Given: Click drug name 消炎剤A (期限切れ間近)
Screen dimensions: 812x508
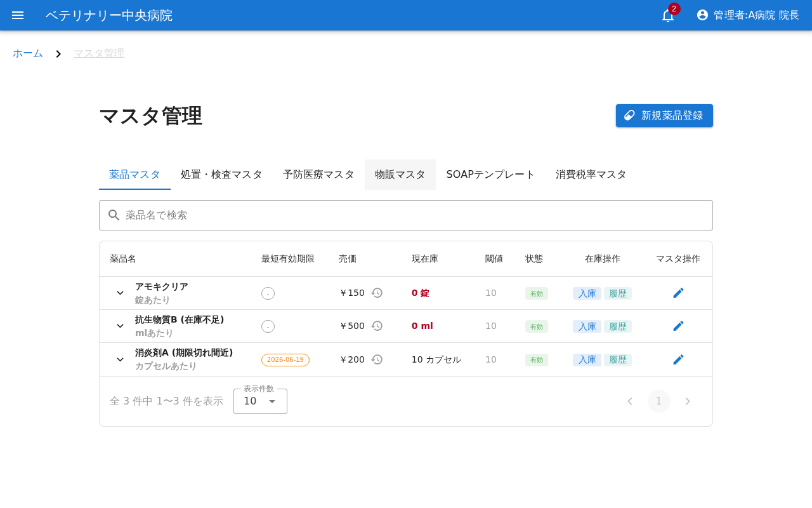Looking at the screenshot, I should (184, 352).
